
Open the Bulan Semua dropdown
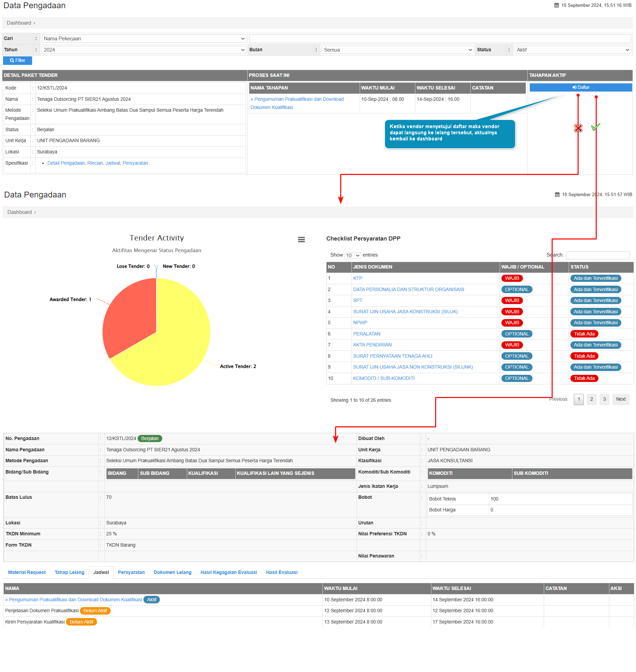[x=398, y=50]
